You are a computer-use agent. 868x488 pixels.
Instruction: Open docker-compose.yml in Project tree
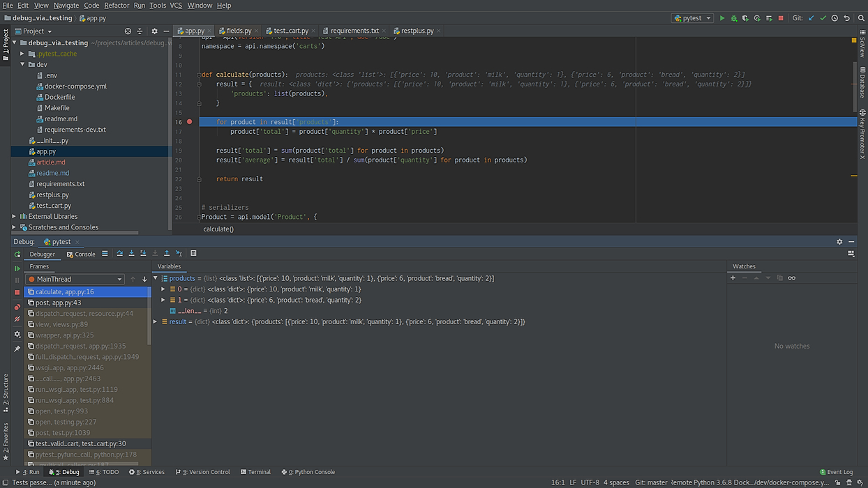pyautogui.click(x=75, y=86)
